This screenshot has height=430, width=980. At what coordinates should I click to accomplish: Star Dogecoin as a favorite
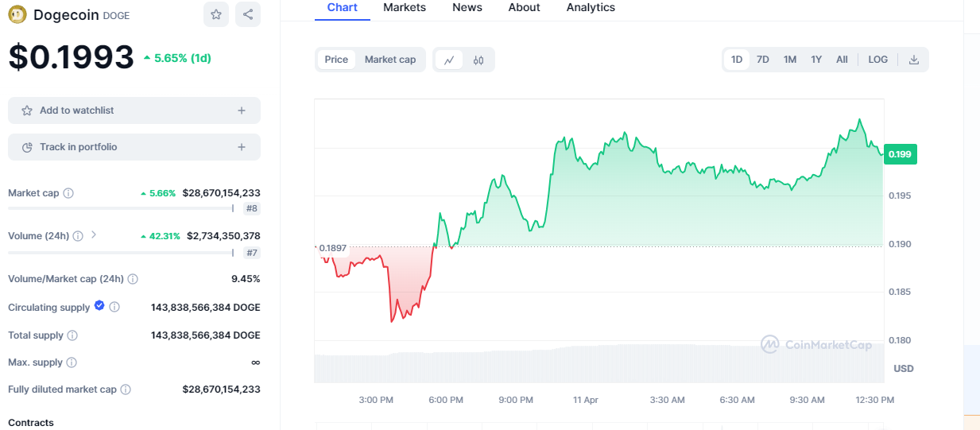tap(215, 14)
